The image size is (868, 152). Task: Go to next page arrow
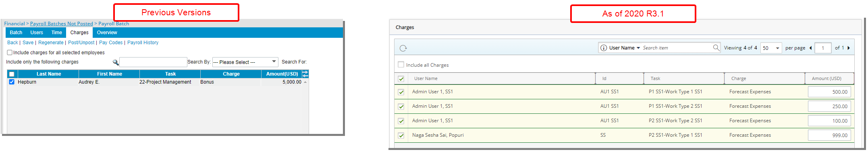[849, 48]
